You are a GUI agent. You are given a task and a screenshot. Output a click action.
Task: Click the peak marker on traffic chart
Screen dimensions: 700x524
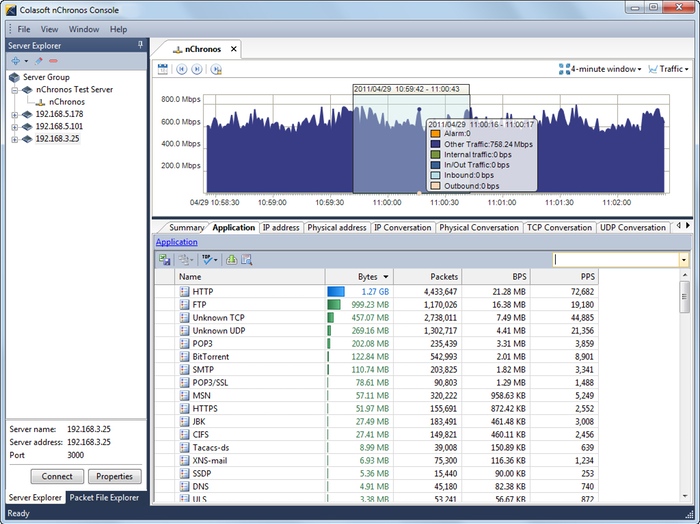pyautogui.click(x=419, y=109)
